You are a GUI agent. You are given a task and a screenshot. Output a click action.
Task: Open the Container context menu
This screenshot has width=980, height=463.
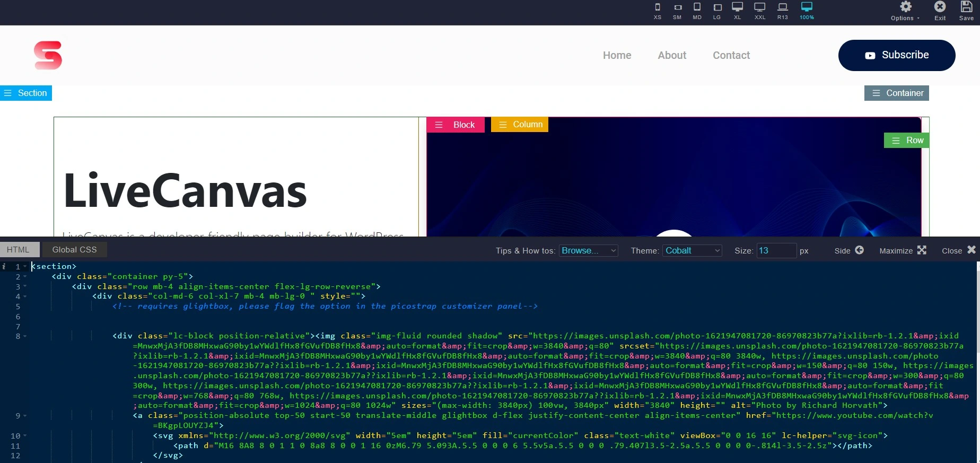[897, 93]
